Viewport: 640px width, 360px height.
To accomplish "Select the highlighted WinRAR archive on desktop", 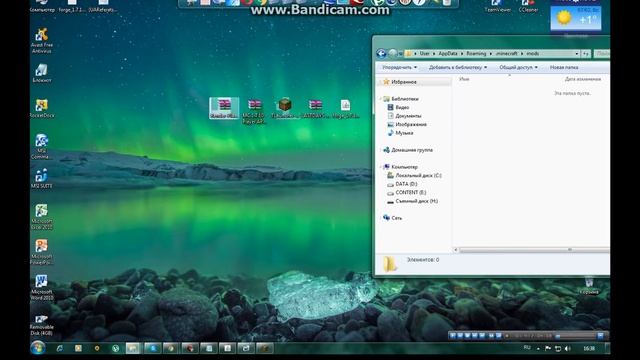I will pyautogui.click(x=224, y=108).
